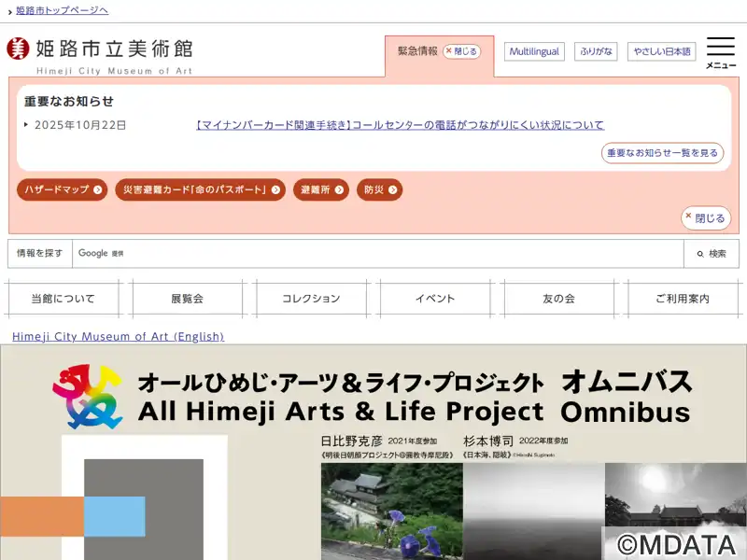The height and width of the screenshot is (560, 747).
Task: Click the Google search input field
Action: 378,254
